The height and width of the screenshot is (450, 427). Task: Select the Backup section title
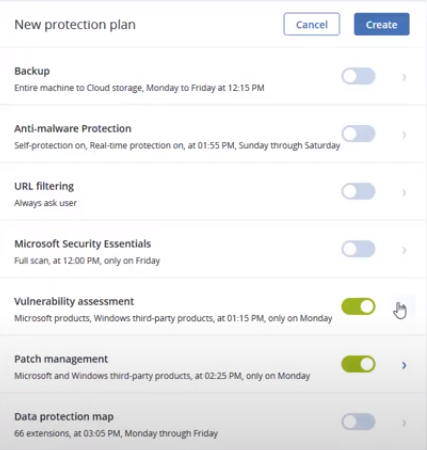(32, 71)
